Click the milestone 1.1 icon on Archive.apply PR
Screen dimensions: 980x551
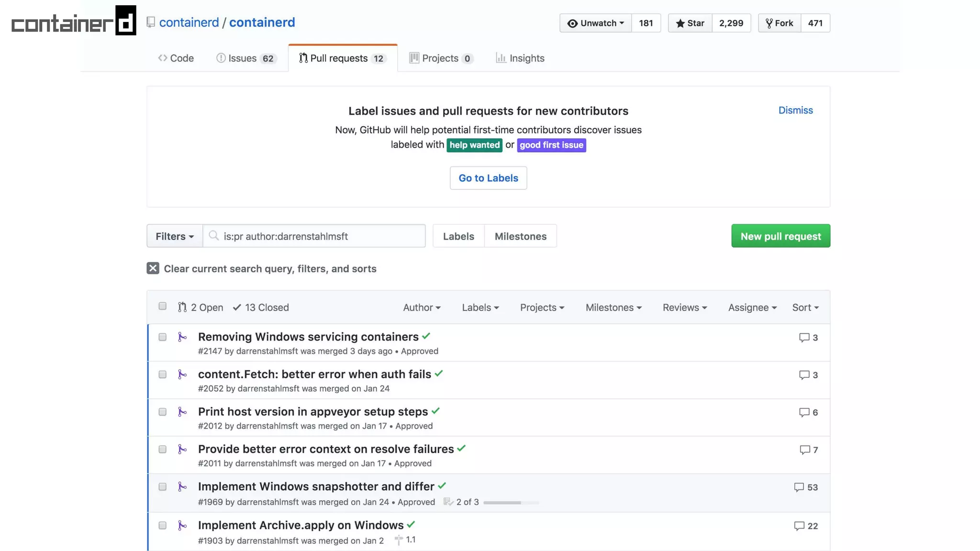tap(399, 540)
